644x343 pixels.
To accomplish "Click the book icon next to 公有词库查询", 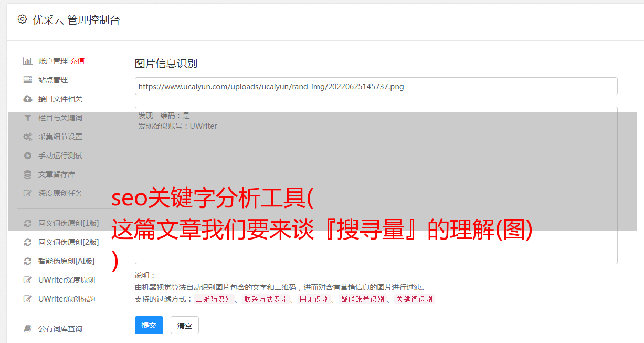I will click(28, 329).
